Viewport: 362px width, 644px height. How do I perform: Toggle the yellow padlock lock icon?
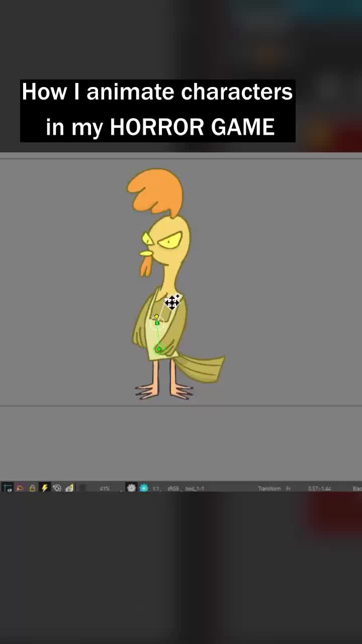coord(32,488)
